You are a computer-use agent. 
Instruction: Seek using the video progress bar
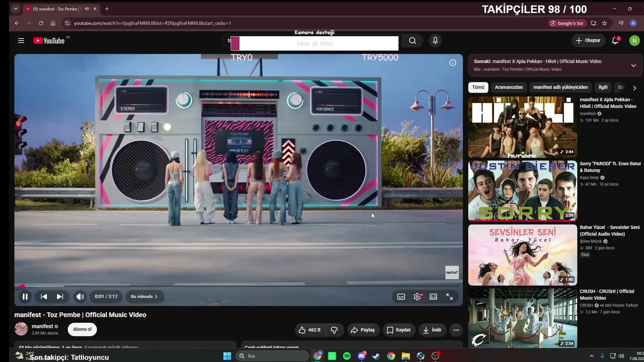click(238, 286)
